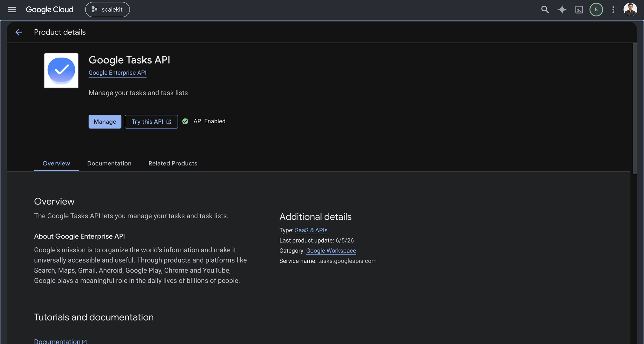The height and width of the screenshot is (344, 644).
Task: Open the main navigation hamburger menu
Action: click(x=12, y=10)
